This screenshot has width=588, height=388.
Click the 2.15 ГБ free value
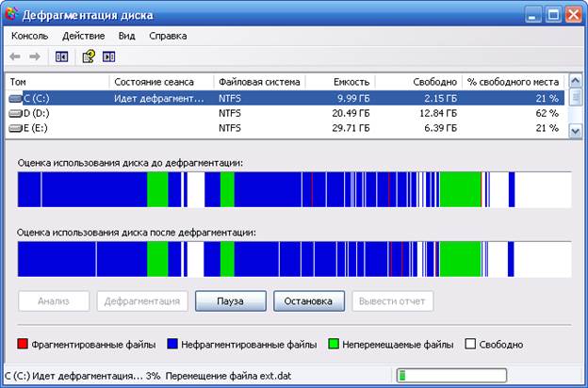[x=441, y=99]
